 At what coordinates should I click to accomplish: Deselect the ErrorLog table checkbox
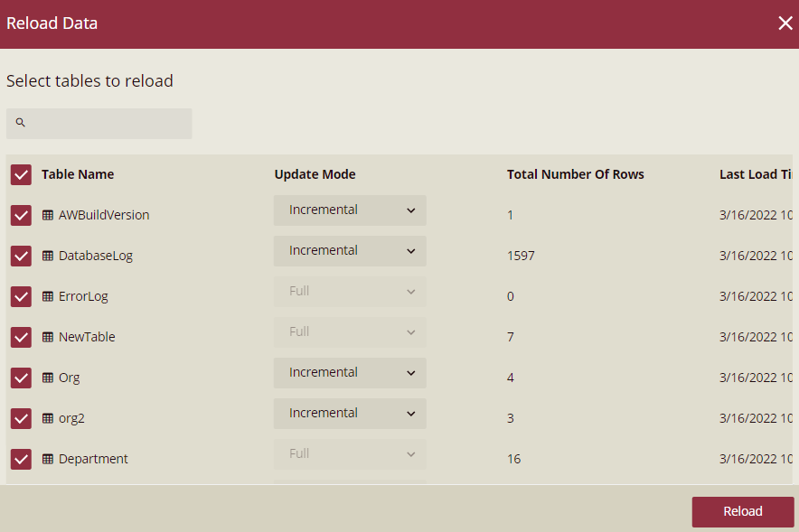[x=21, y=296]
